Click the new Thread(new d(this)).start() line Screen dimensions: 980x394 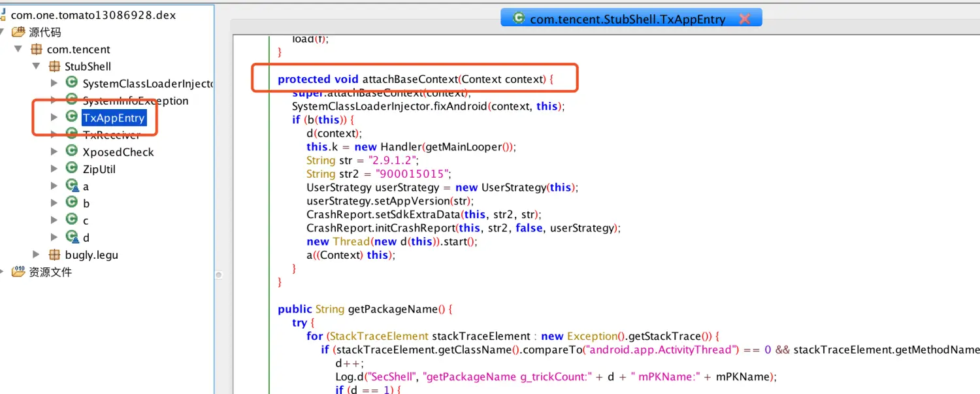(392, 241)
